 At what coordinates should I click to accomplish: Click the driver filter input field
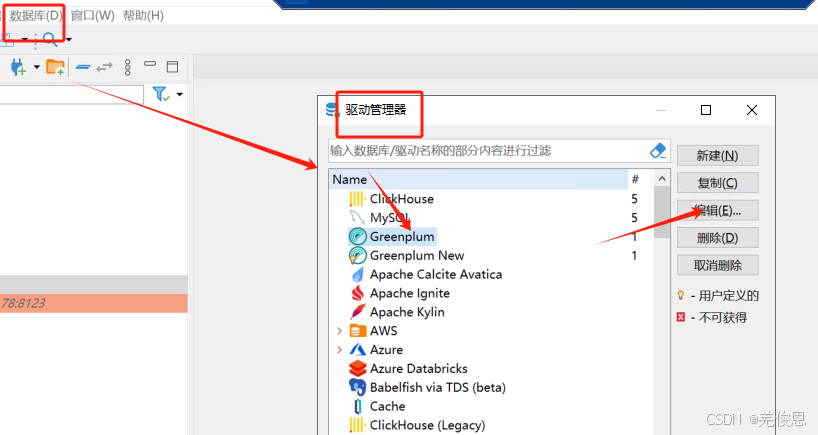pyautogui.click(x=488, y=151)
